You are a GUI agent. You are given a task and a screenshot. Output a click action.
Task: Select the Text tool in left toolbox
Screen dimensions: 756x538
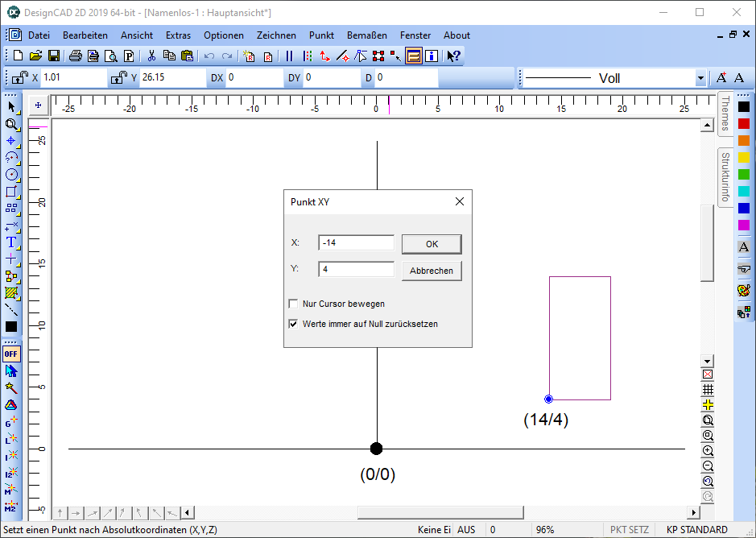point(11,242)
